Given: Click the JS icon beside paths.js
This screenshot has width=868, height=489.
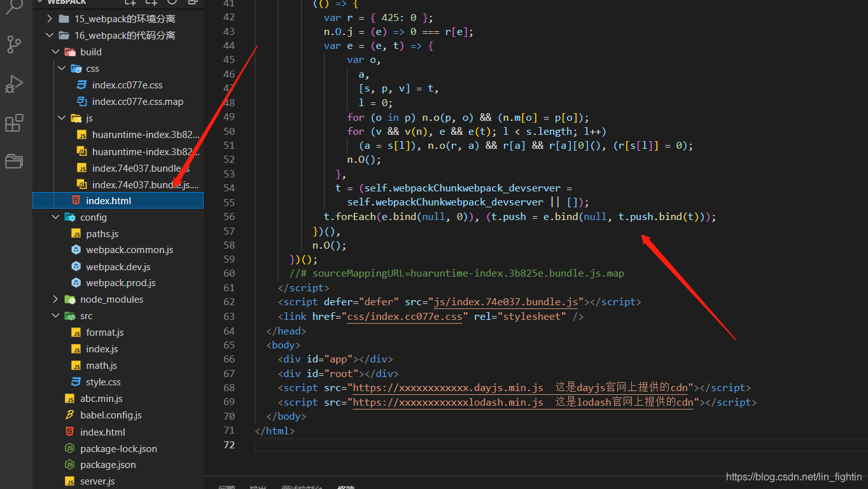Looking at the screenshot, I should 76,234.
